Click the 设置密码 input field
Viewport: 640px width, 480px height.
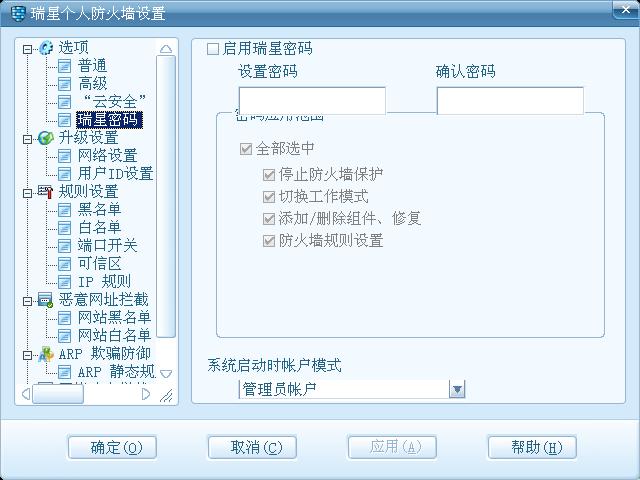(312, 100)
